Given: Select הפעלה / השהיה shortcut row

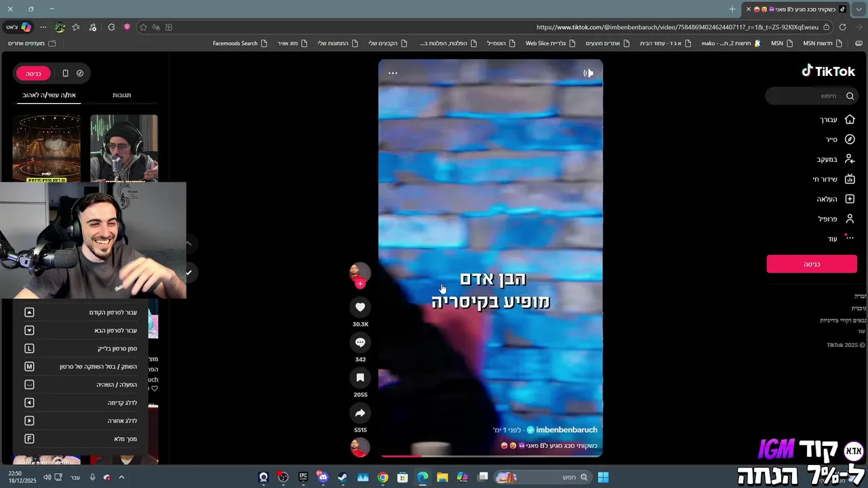Looking at the screenshot, I should coord(81,384).
